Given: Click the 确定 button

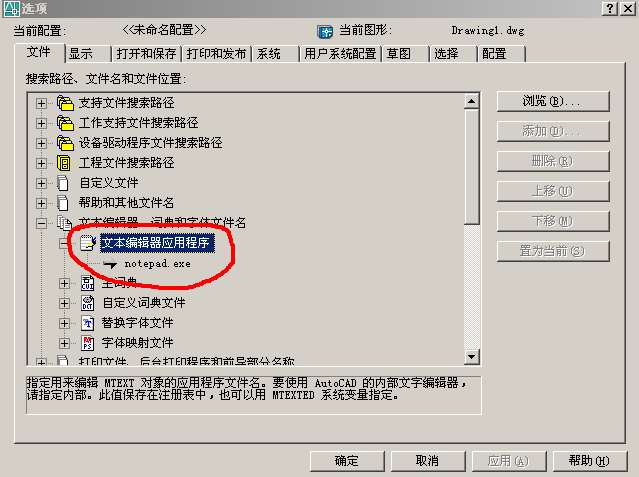Looking at the screenshot, I should pyautogui.click(x=346, y=461).
